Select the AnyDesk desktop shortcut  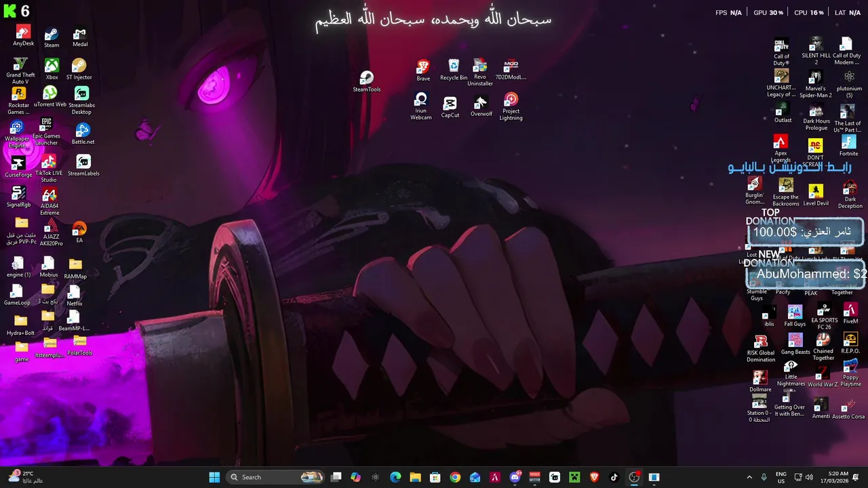(x=23, y=36)
